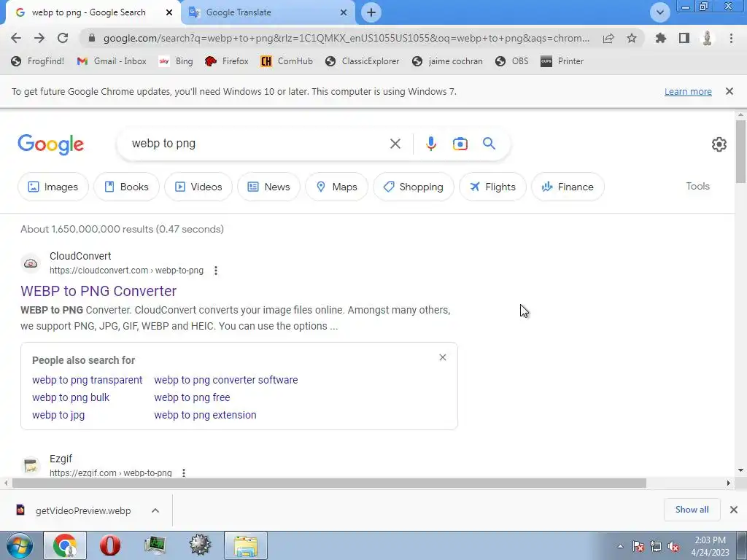
Task: Click Show all downloads button
Action: tap(692, 510)
